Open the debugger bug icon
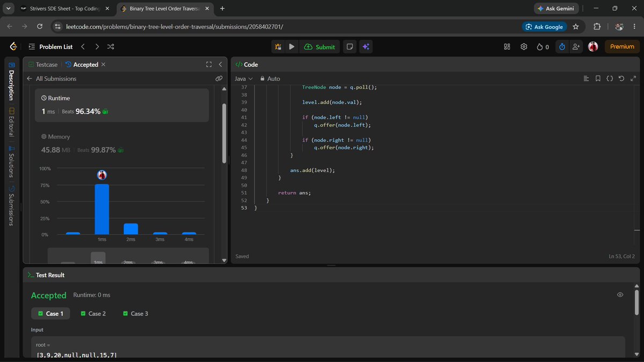 (x=278, y=47)
